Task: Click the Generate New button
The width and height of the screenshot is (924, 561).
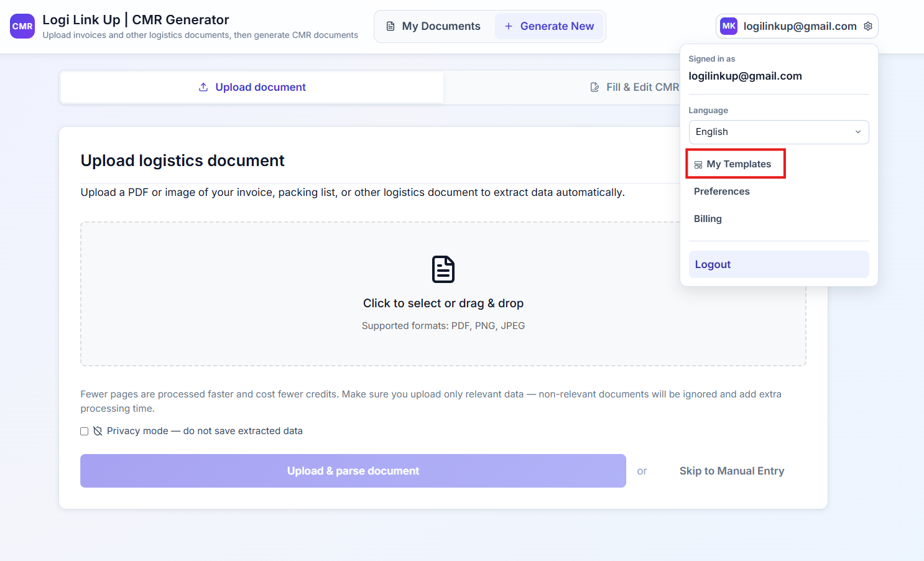Action: pyautogui.click(x=549, y=26)
